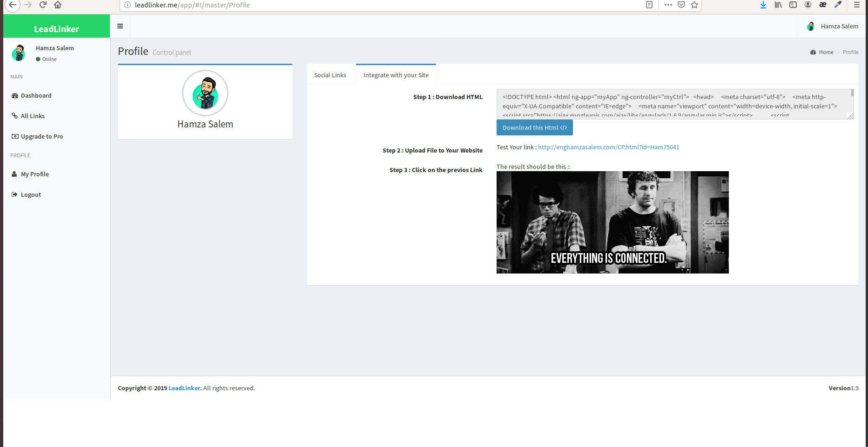Open the enghamzasalem.com test link
Viewport: 868px width, 447px height.
pyautogui.click(x=609, y=147)
